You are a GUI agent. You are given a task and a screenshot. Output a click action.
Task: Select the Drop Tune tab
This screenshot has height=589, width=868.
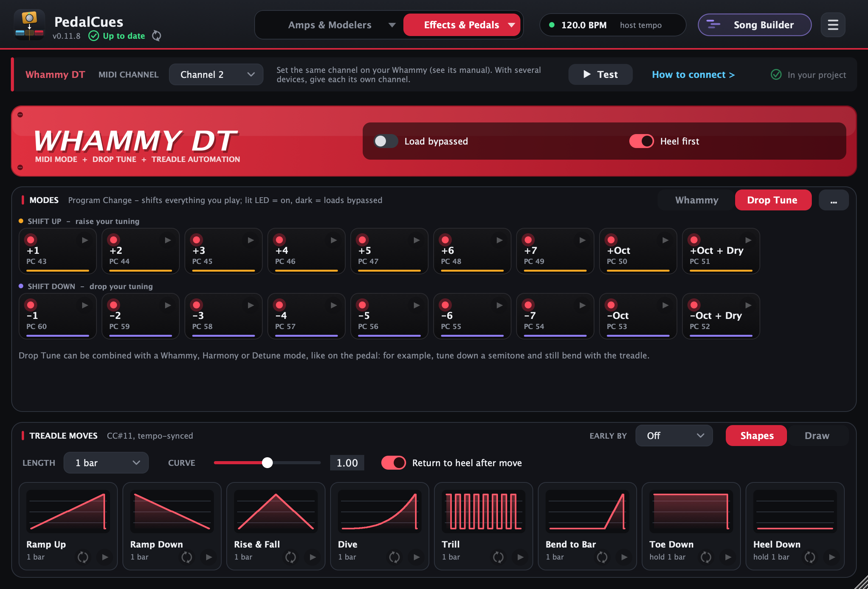tap(773, 200)
